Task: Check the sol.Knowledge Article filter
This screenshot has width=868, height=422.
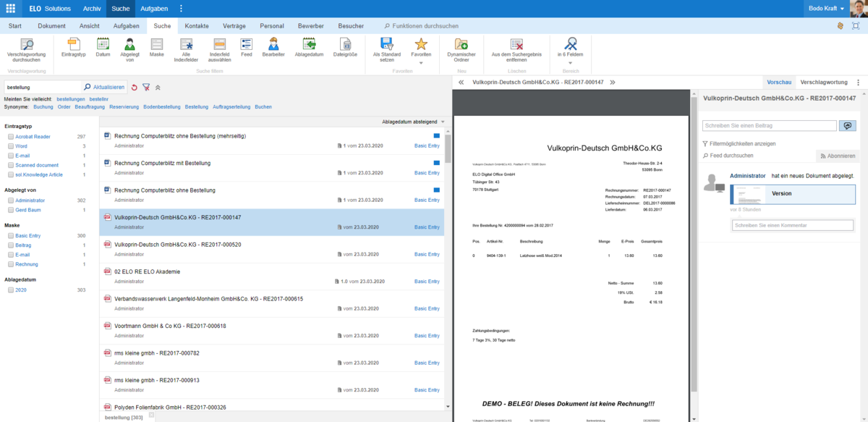Action: tap(10, 174)
